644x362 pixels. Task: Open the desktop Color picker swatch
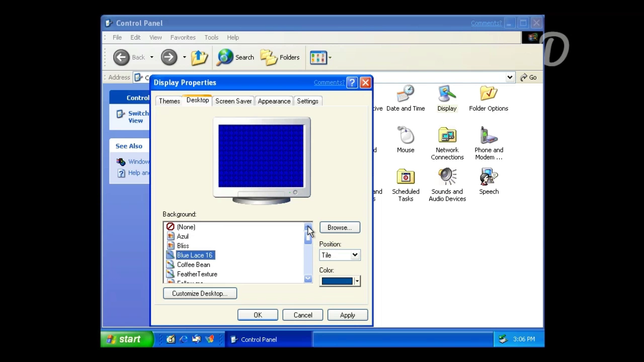[x=340, y=281]
